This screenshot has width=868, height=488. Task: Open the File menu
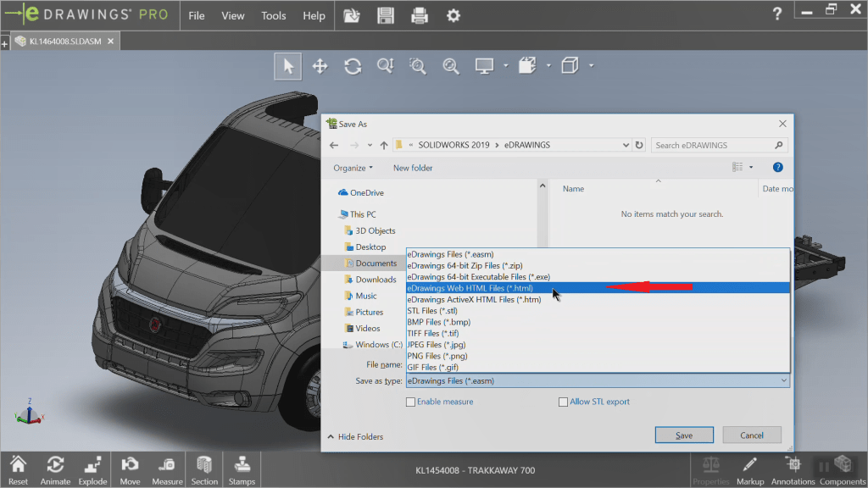click(x=197, y=15)
